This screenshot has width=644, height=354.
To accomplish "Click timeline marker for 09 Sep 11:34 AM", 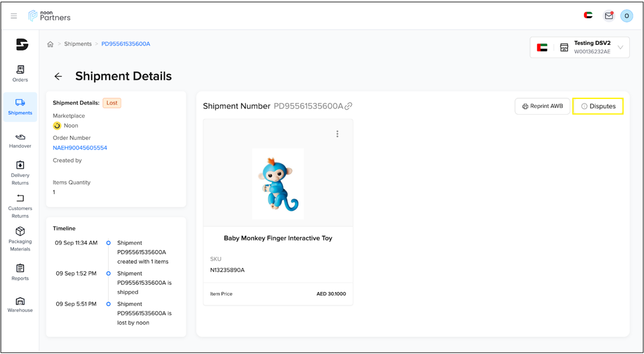I will tap(109, 243).
